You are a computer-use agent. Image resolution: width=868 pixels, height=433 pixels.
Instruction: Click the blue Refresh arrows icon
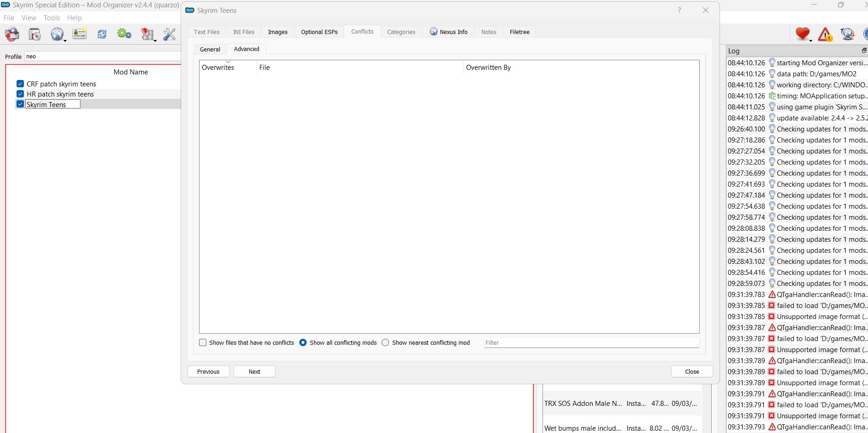(102, 34)
